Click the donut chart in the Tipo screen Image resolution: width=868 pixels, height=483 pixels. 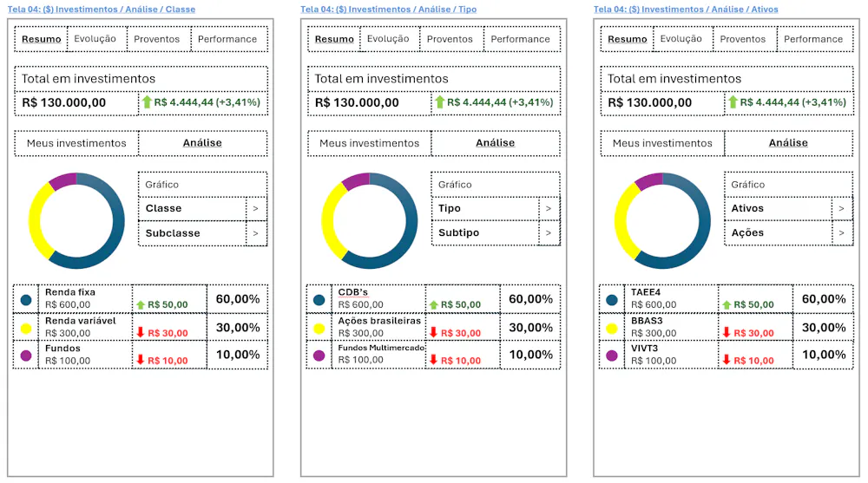coord(369,221)
